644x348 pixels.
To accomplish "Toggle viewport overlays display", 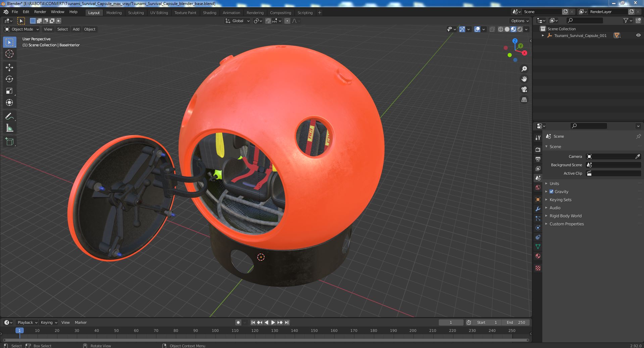I will pos(477,29).
